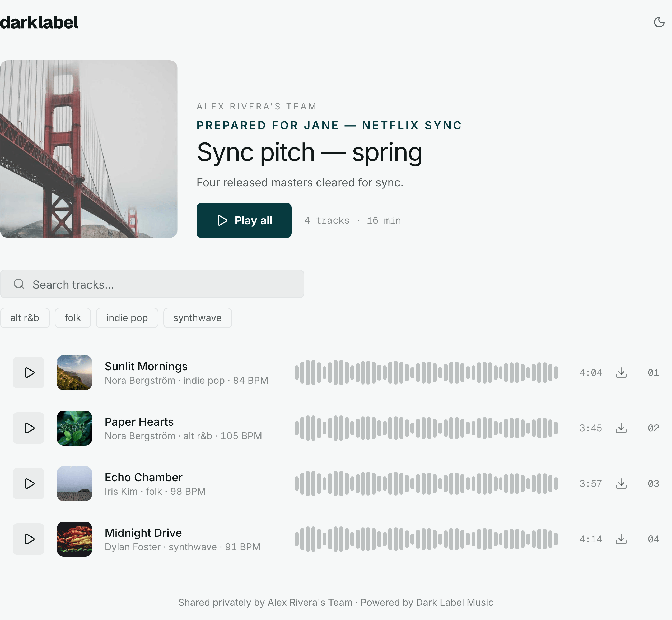The image size is (672, 620).
Task: Download the Sunlit Mornings track
Action: pyautogui.click(x=621, y=372)
